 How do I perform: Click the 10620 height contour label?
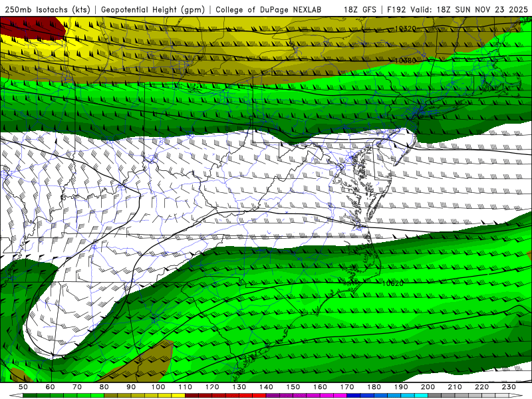pos(392,283)
